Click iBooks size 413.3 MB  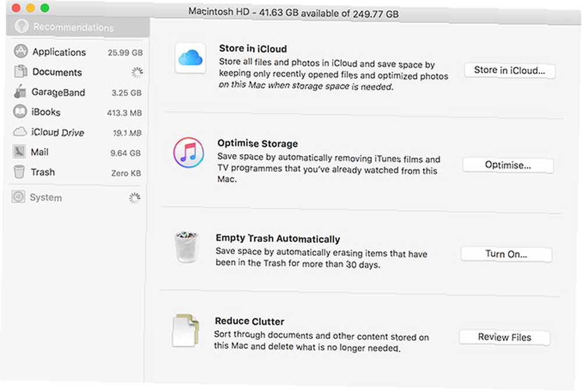[125, 113]
